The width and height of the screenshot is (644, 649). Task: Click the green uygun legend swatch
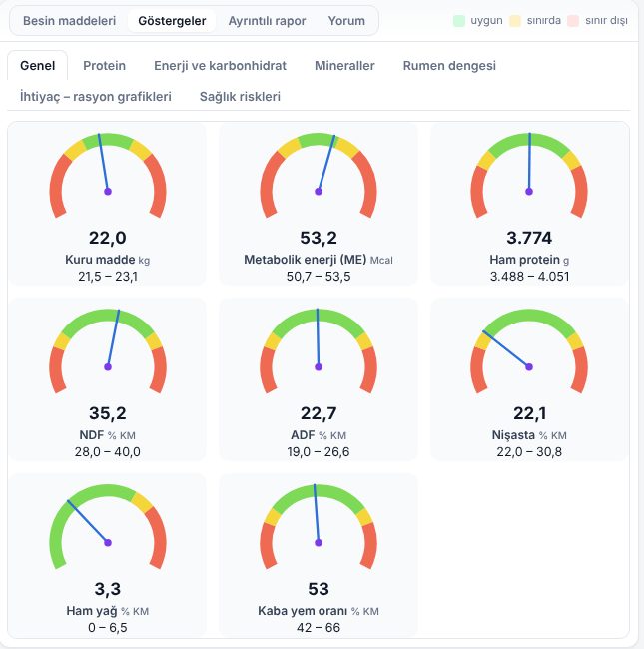[459, 21]
